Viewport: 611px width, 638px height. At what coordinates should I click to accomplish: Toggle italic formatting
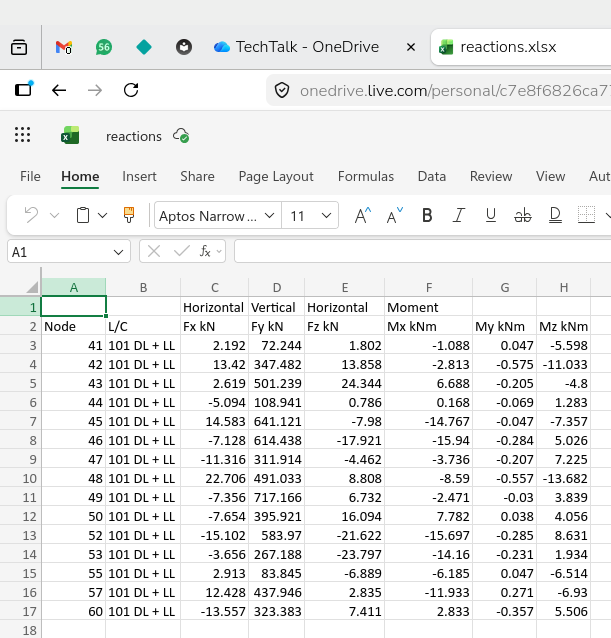coord(459,215)
